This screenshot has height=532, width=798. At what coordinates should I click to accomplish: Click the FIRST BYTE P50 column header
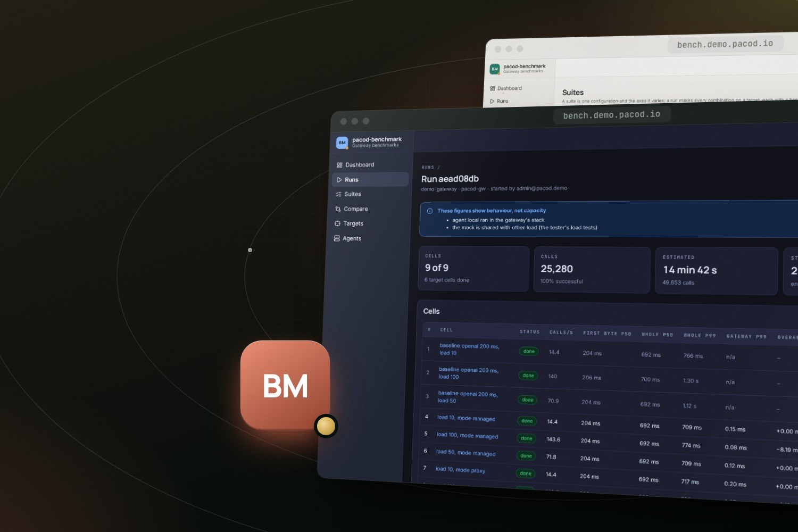tap(607, 334)
